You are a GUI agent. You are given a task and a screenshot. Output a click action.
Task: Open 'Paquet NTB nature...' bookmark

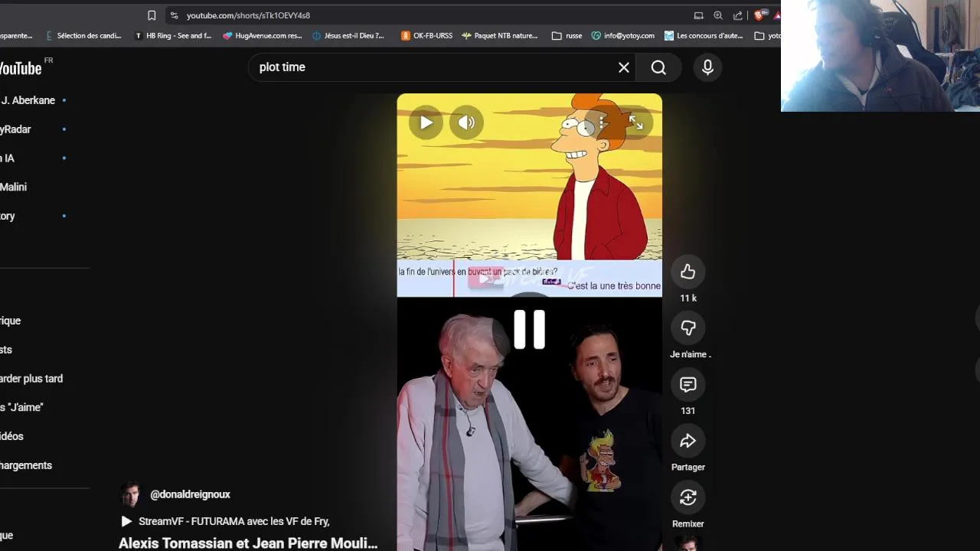(499, 35)
